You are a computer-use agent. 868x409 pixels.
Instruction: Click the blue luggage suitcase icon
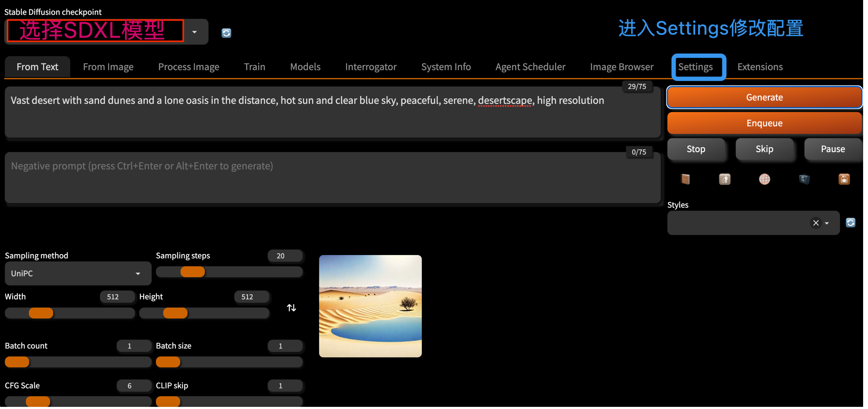pos(804,179)
